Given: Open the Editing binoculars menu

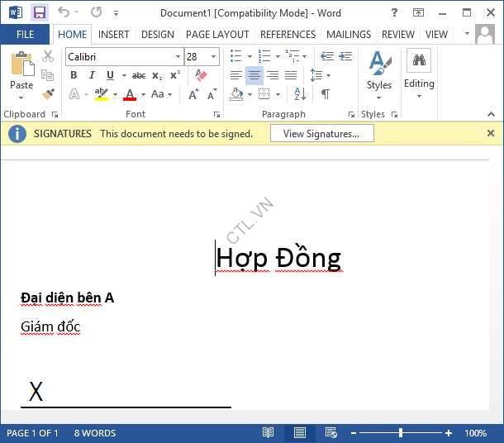Looking at the screenshot, I should click(419, 74).
